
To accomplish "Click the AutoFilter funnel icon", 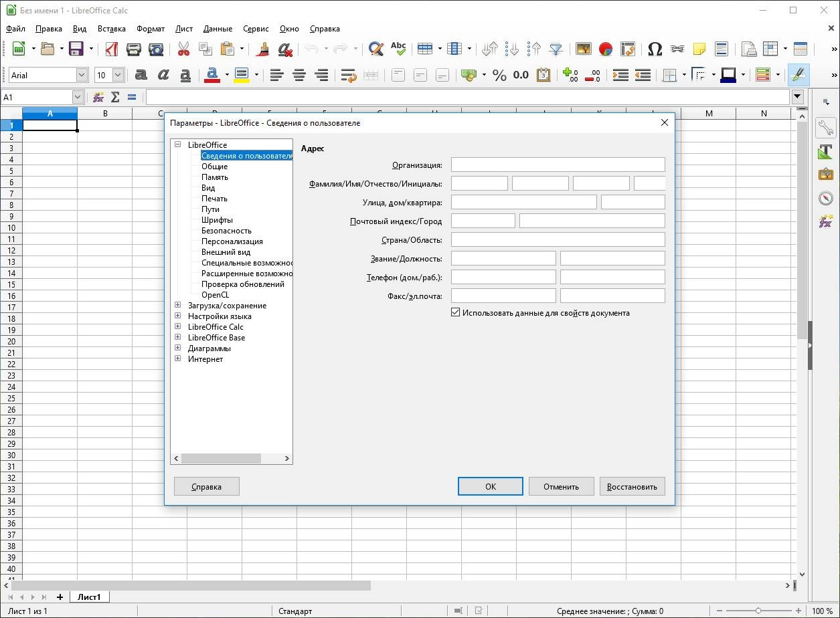I will pyautogui.click(x=556, y=49).
